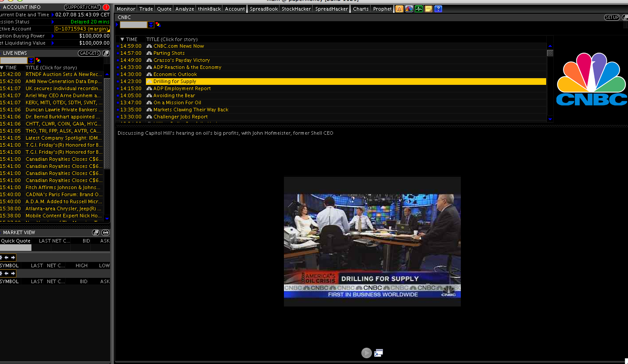Click the blue arrow beside Option Buying Power
The image size is (628, 364).
pyautogui.click(x=53, y=36)
